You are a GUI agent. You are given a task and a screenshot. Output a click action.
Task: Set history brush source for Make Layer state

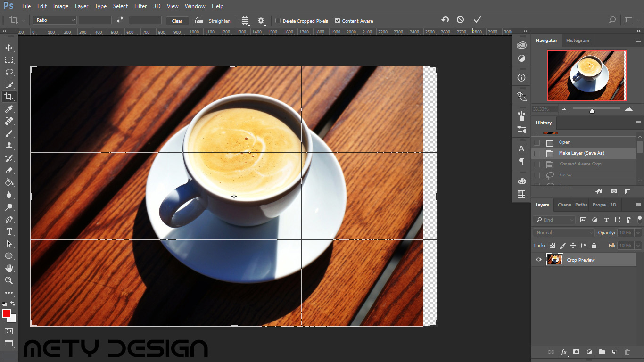pos(537,153)
